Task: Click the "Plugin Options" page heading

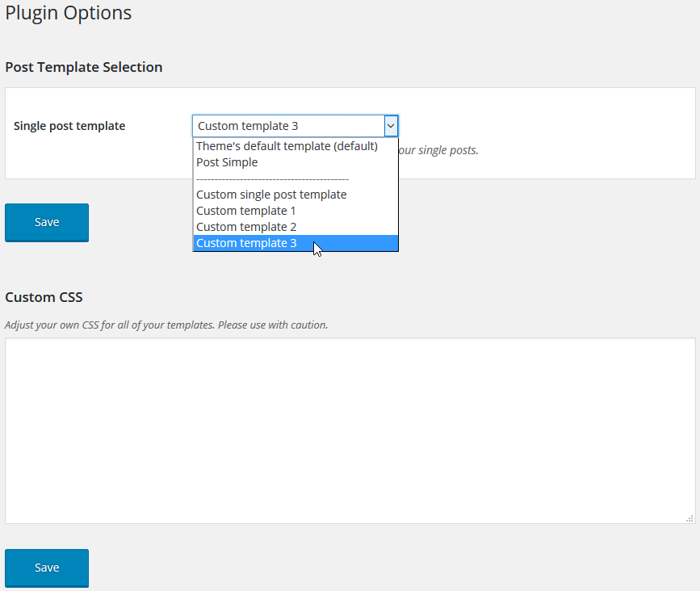Action: click(68, 13)
